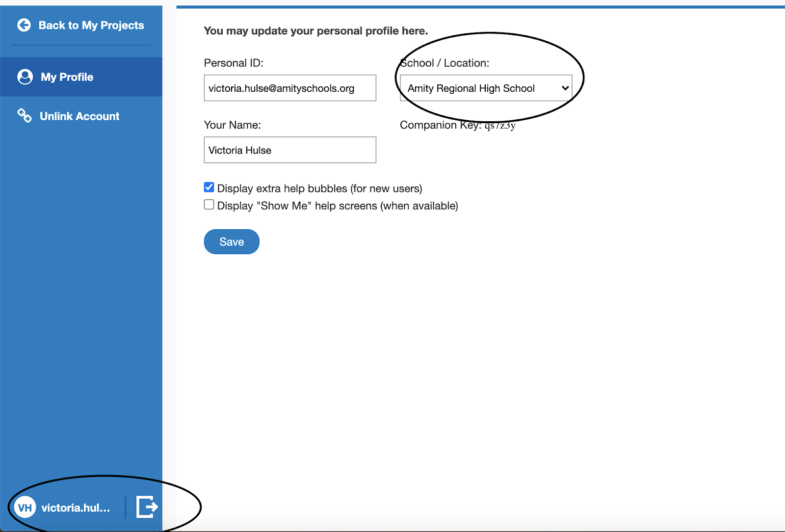Screen dimensions: 785x532
Task: Click the back arrow circle icon
Action: pyautogui.click(x=24, y=25)
